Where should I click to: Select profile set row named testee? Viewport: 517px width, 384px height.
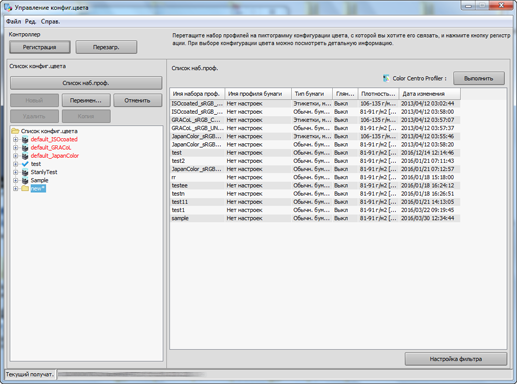coord(315,185)
